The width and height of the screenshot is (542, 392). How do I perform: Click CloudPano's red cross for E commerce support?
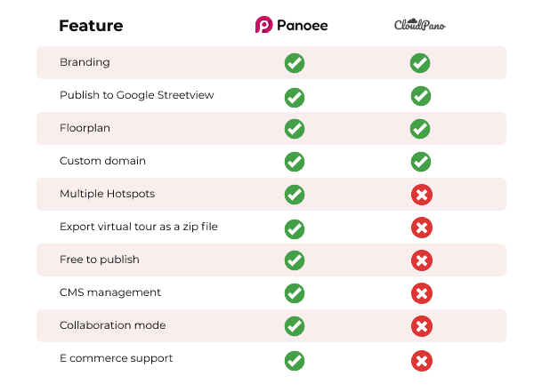tap(422, 360)
